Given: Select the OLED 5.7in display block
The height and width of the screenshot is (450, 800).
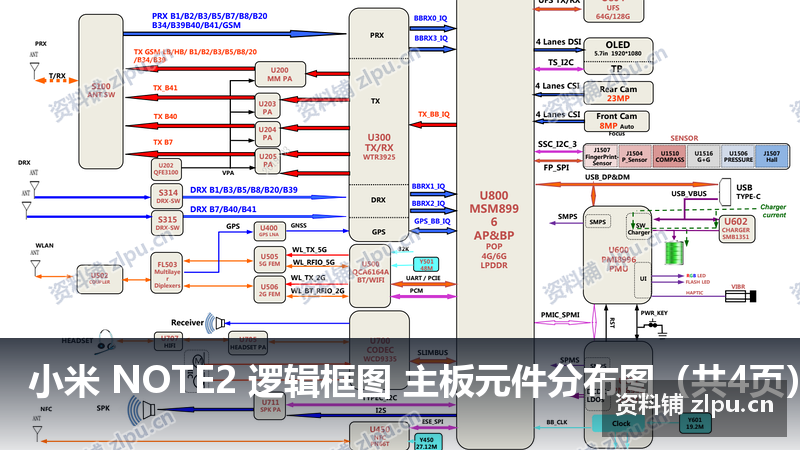Looking at the screenshot, I should (618, 49).
